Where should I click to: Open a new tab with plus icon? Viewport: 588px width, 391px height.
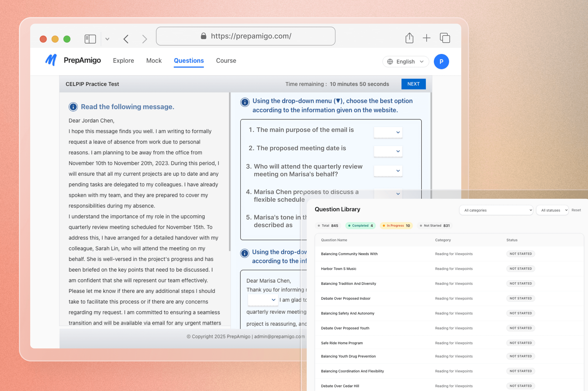tap(426, 38)
